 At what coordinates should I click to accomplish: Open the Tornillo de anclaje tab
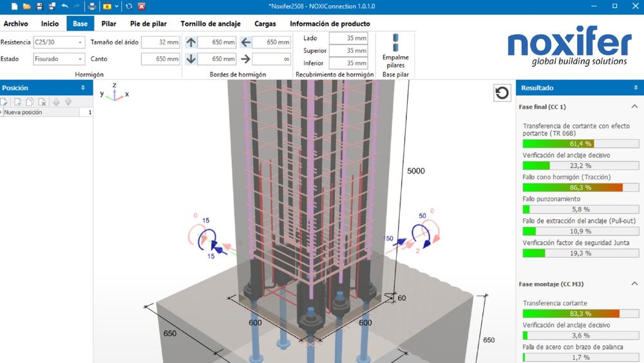(211, 24)
